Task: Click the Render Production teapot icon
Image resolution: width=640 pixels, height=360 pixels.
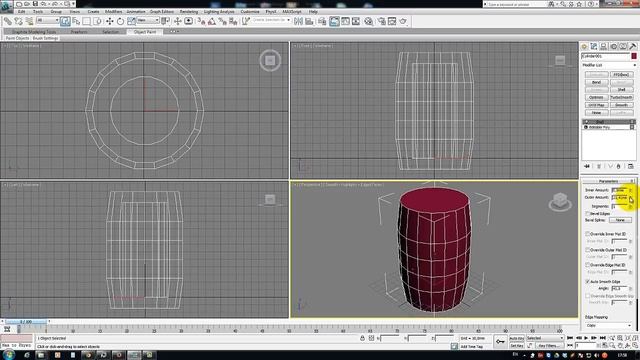Action: pyautogui.click(x=403, y=21)
